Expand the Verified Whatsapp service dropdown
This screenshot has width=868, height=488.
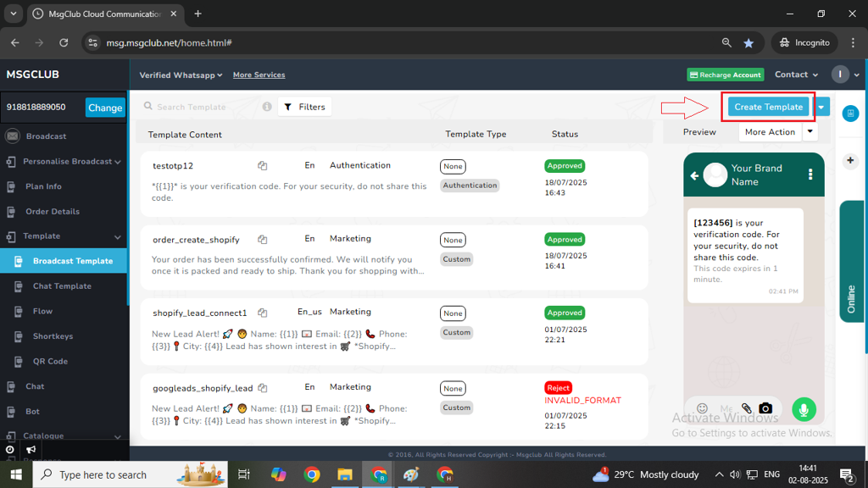pos(181,75)
